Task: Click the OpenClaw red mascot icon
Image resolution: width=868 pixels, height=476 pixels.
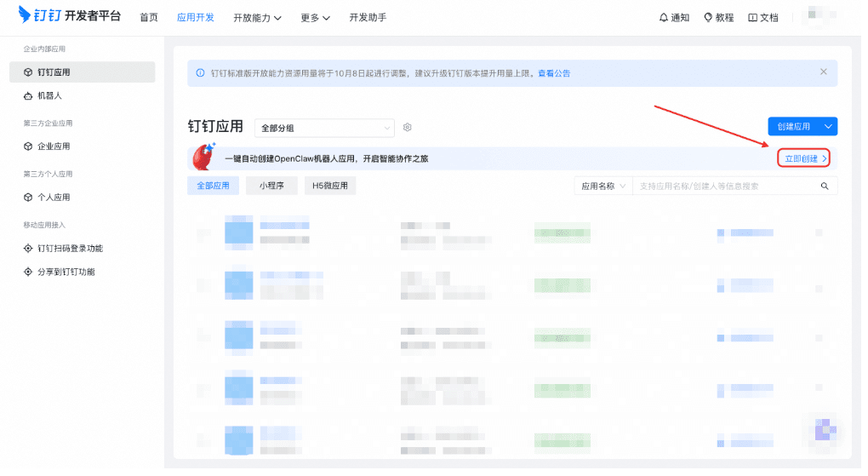Action: click(205, 158)
